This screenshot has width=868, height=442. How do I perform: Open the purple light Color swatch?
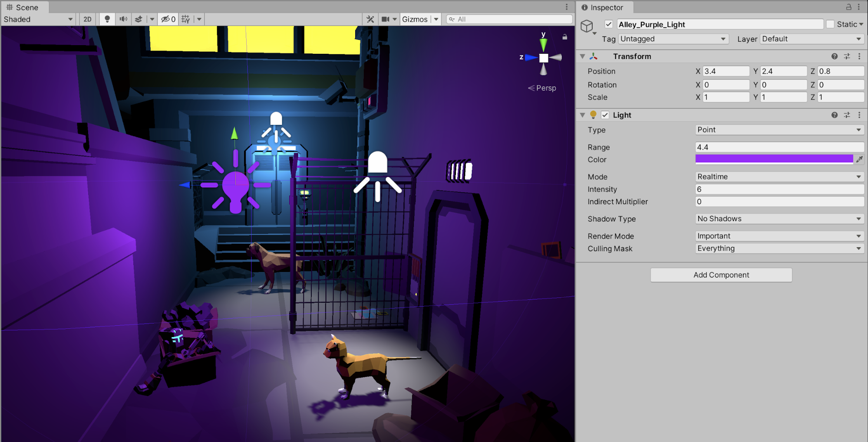point(774,159)
